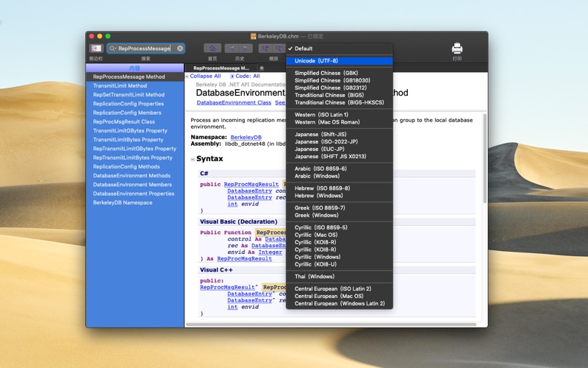This screenshot has height=368, width=588.
Task: Clear the search field with the X button
Action: pyautogui.click(x=180, y=49)
